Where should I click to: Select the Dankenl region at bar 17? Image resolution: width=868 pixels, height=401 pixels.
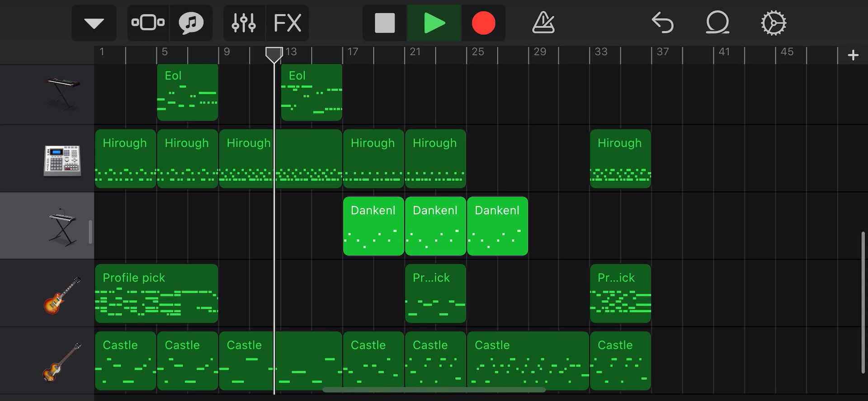pos(373,226)
